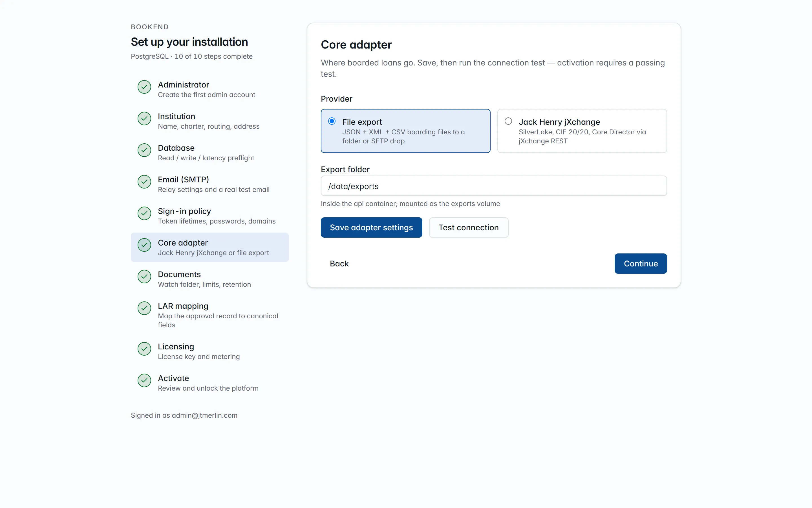Click the Save adapter settings button
The image size is (812, 508).
(371, 227)
